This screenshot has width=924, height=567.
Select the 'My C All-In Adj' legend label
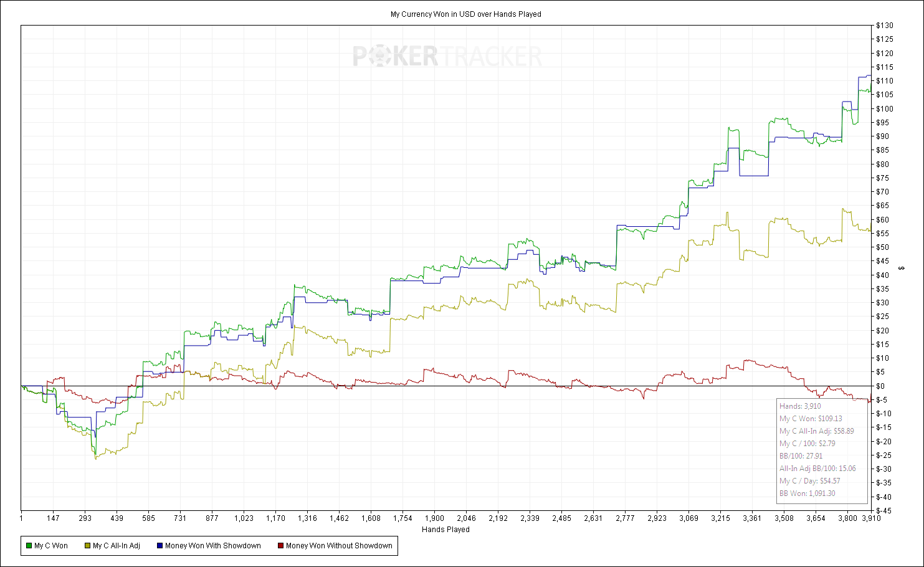(x=117, y=546)
